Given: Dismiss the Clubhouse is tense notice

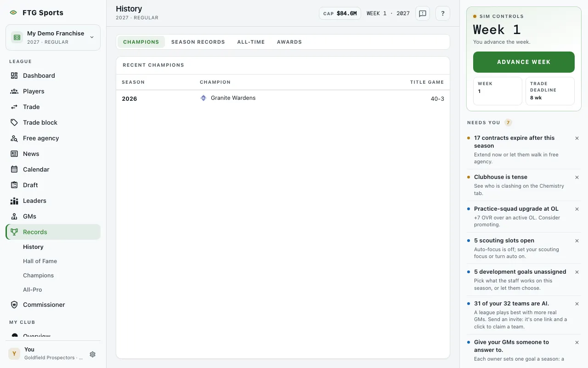Looking at the screenshot, I should click(577, 177).
